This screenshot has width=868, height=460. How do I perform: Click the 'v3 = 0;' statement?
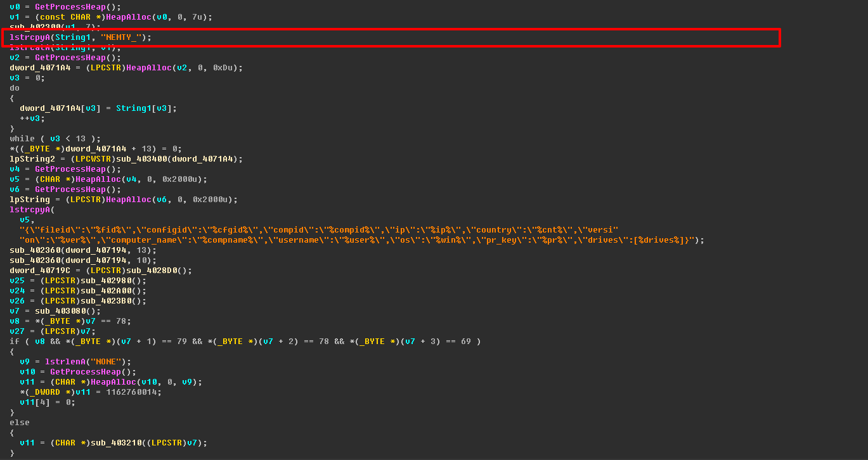click(x=27, y=78)
